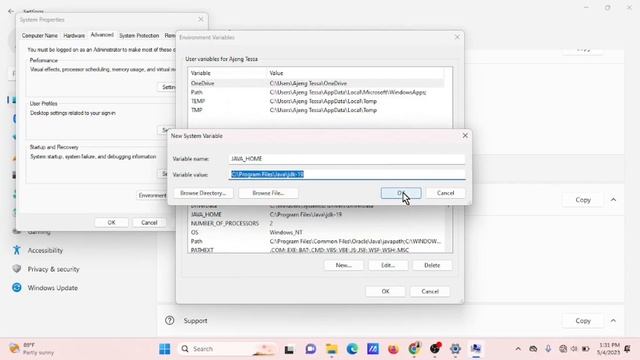This screenshot has height=360, width=640.
Task: Click the battery tray icon
Action: pyautogui.click(x=586, y=349)
